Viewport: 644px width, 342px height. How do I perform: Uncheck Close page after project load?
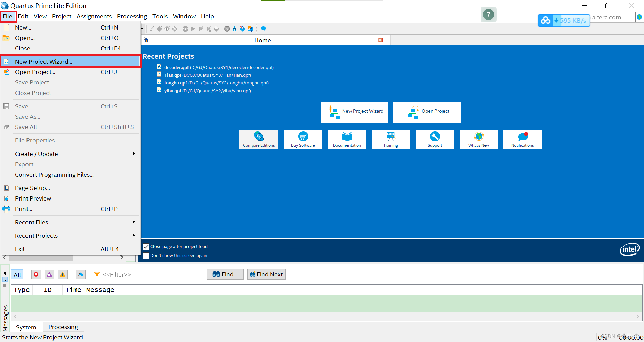coord(146,247)
